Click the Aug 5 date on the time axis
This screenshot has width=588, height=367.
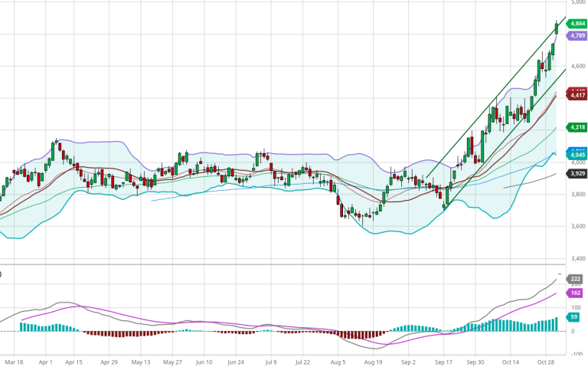click(338, 360)
